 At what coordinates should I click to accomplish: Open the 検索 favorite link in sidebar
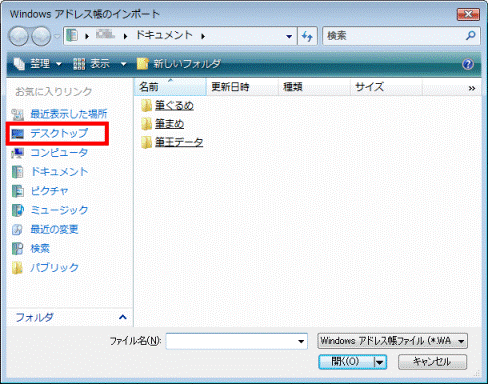tap(40, 248)
